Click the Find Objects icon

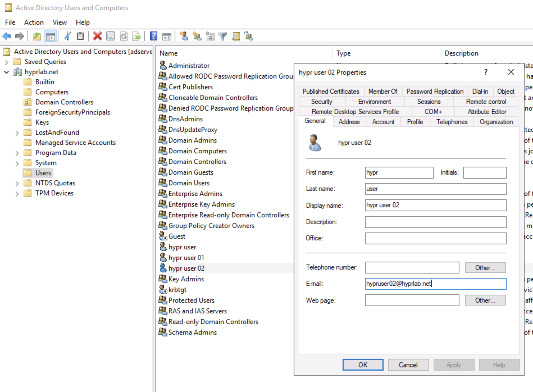point(236,37)
